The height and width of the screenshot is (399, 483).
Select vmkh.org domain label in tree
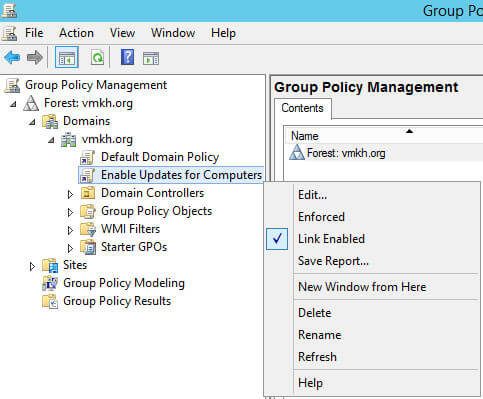(x=107, y=139)
